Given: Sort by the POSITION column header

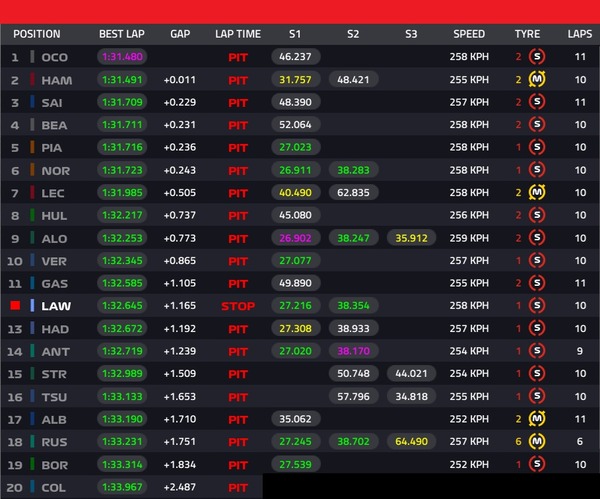Looking at the screenshot, I should coord(37,34).
